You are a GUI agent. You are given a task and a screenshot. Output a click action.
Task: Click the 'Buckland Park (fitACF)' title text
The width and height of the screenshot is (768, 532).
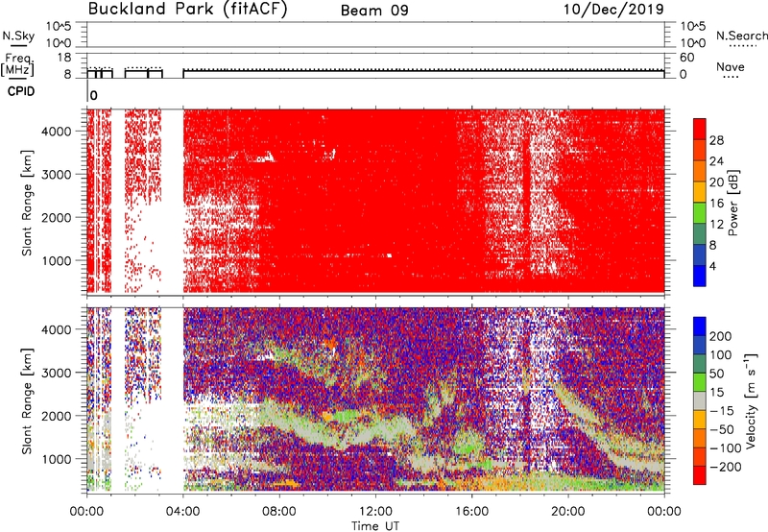[x=187, y=9]
